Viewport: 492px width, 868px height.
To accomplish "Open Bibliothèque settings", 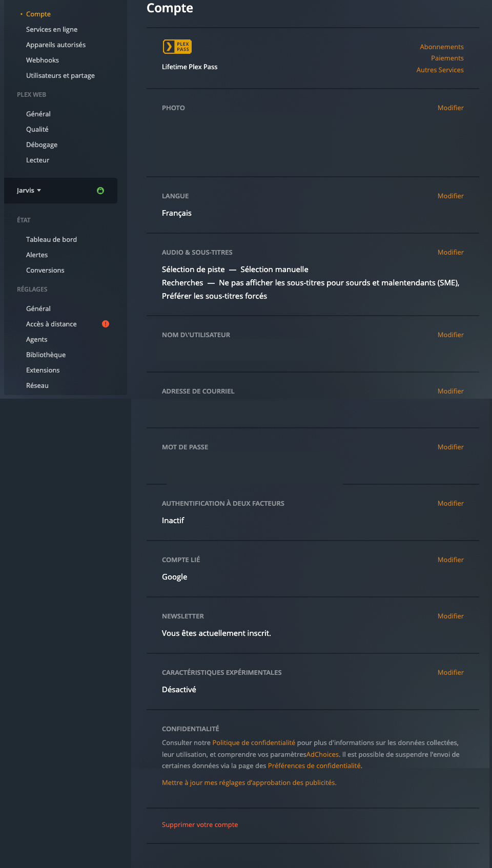I will [46, 355].
